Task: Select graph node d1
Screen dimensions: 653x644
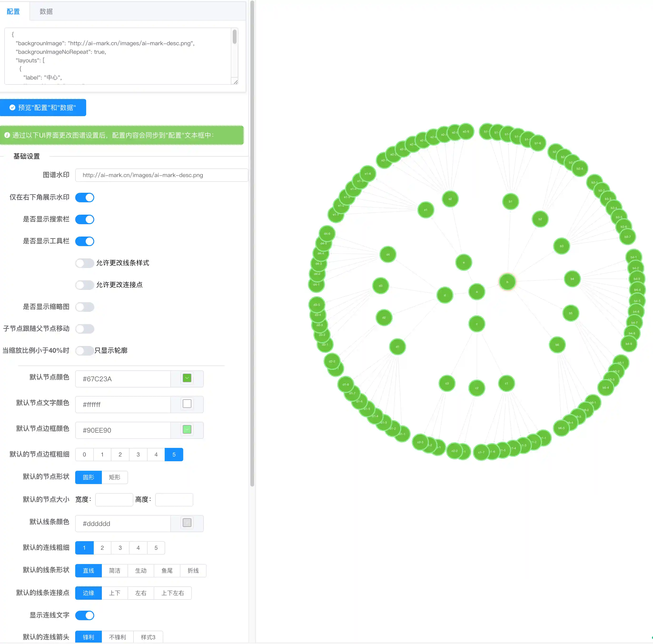Action: [397, 347]
